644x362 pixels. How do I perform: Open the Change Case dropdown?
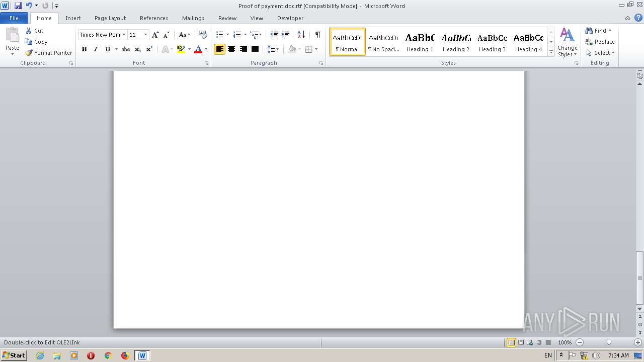coord(184,35)
